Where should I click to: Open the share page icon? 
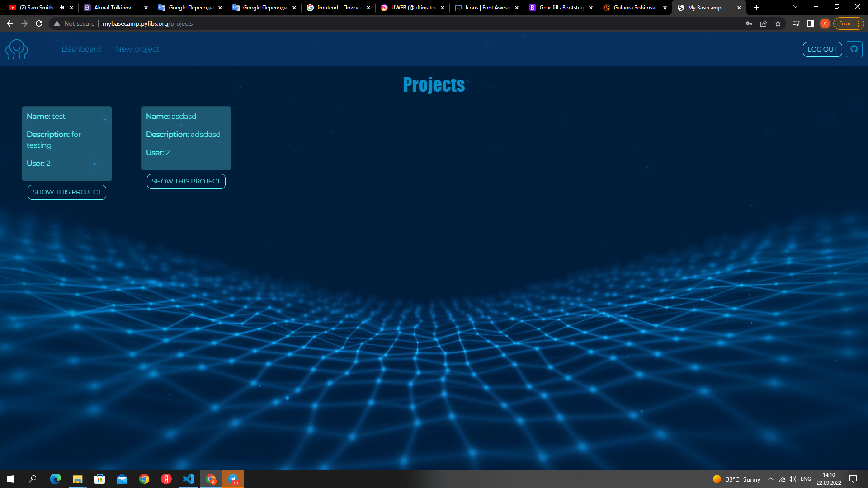(x=764, y=23)
